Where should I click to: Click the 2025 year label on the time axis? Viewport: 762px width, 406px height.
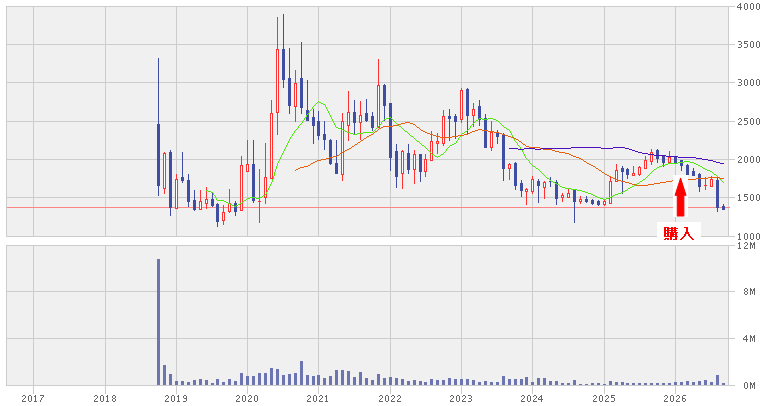[604, 399]
